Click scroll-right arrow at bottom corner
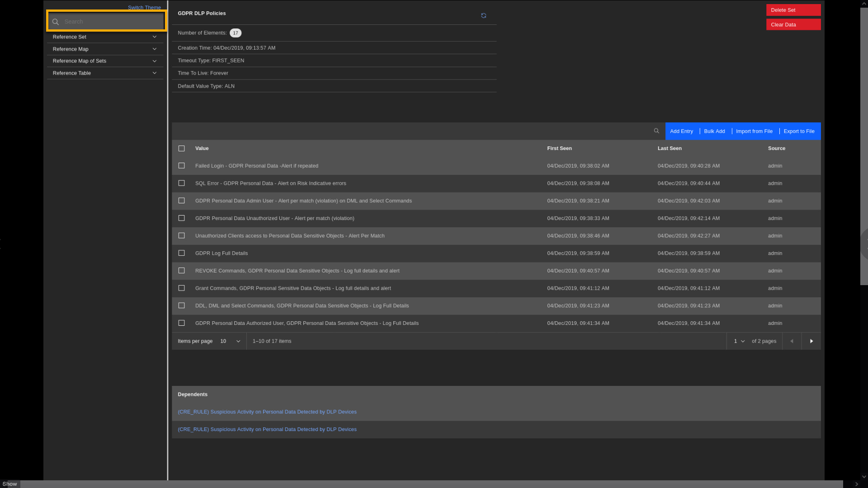The image size is (868, 488). pos(856,484)
